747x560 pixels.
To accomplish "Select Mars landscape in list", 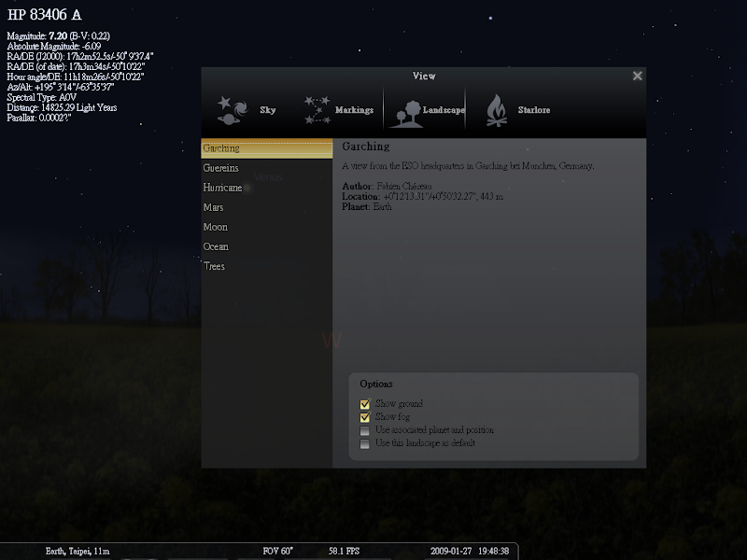I will pyautogui.click(x=267, y=207).
